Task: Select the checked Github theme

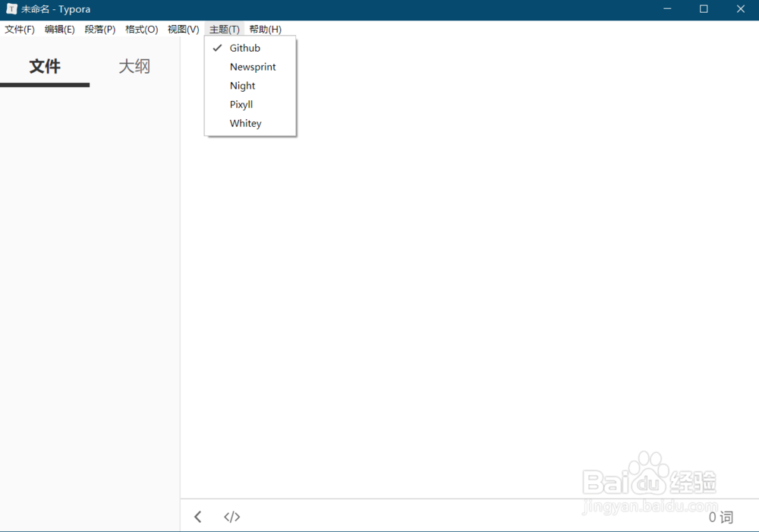Action: pyautogui.click(x=250, y=48)
